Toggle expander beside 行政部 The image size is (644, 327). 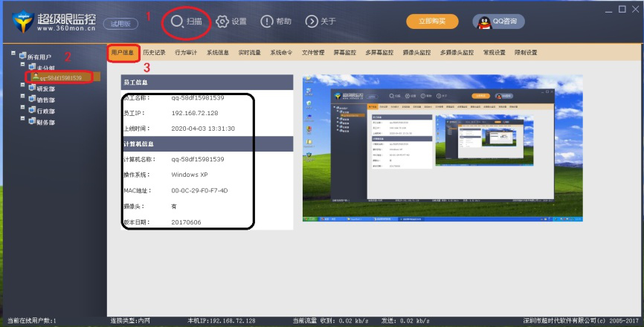pos(22,107)
